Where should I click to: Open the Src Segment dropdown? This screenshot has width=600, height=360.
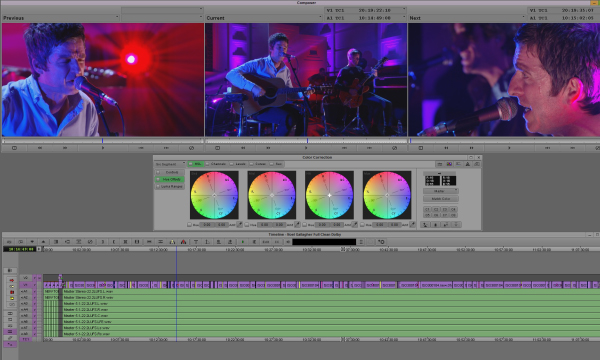click(170, 164)
